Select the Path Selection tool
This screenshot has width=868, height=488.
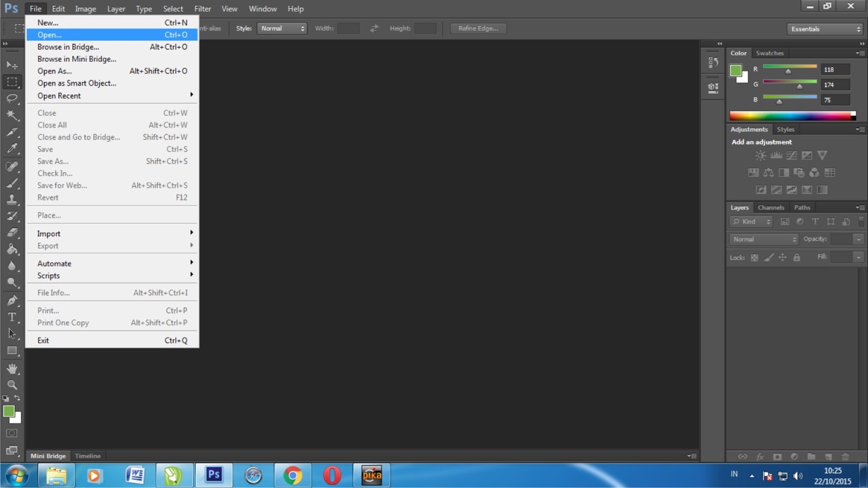click(12, 334)
